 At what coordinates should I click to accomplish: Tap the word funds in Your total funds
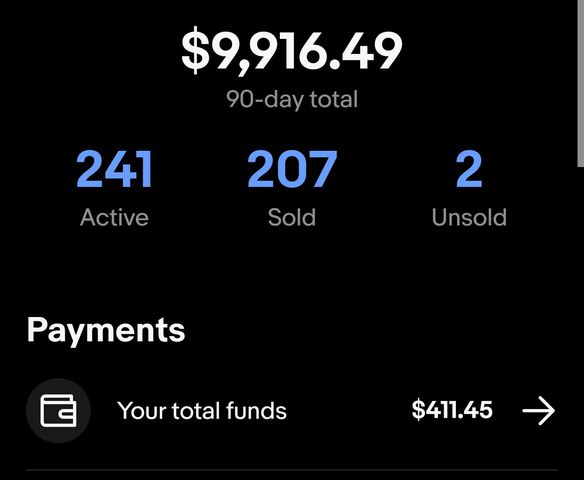[x=256, y=410]
